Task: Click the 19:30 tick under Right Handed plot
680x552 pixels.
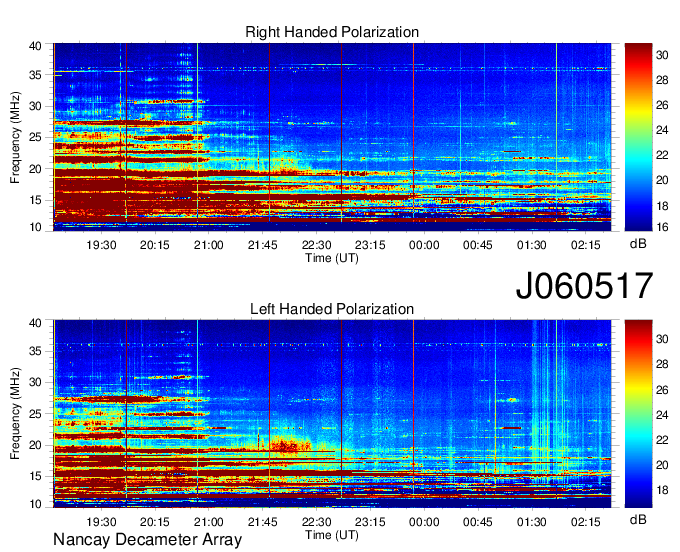Action: pyautogui.click(x=101, y=245)
